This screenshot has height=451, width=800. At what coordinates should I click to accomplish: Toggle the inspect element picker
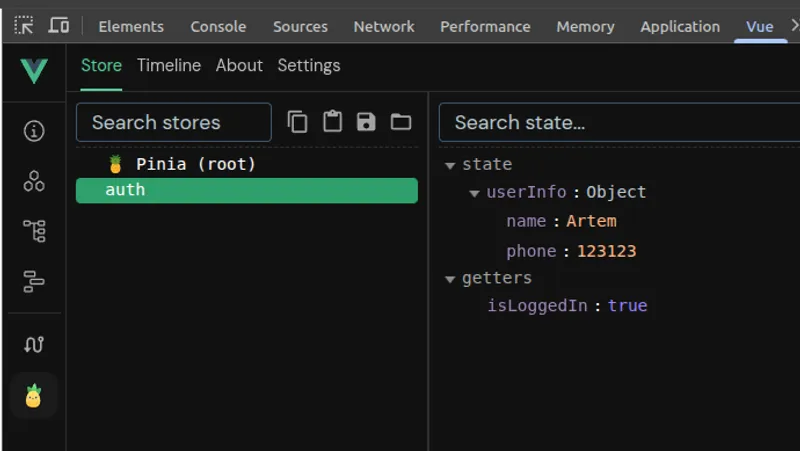[x=24, y=26]
